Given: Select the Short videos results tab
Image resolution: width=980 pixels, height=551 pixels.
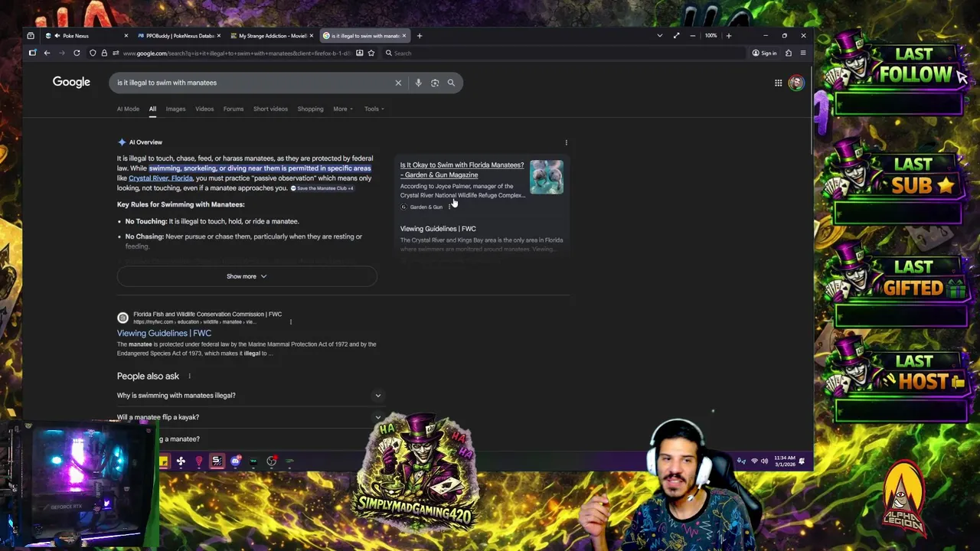Looking at the screenshot, I should click(x=270, y=109).
